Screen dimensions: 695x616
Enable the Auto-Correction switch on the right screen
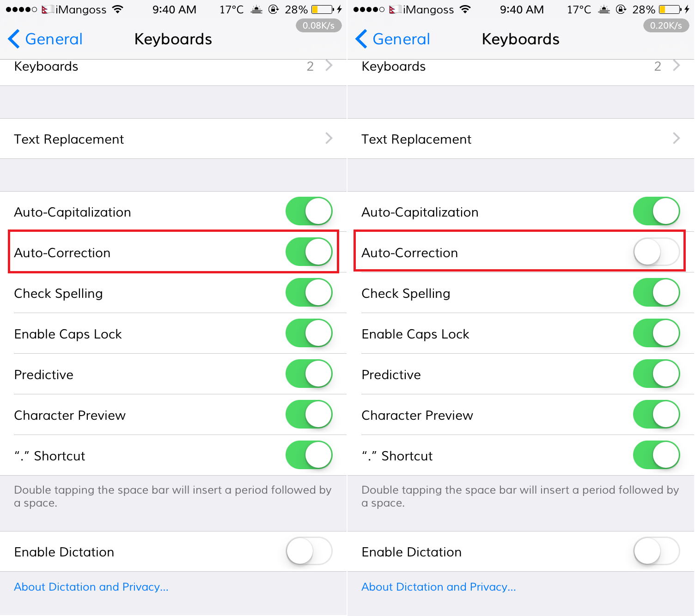click(x=656, y=252)
